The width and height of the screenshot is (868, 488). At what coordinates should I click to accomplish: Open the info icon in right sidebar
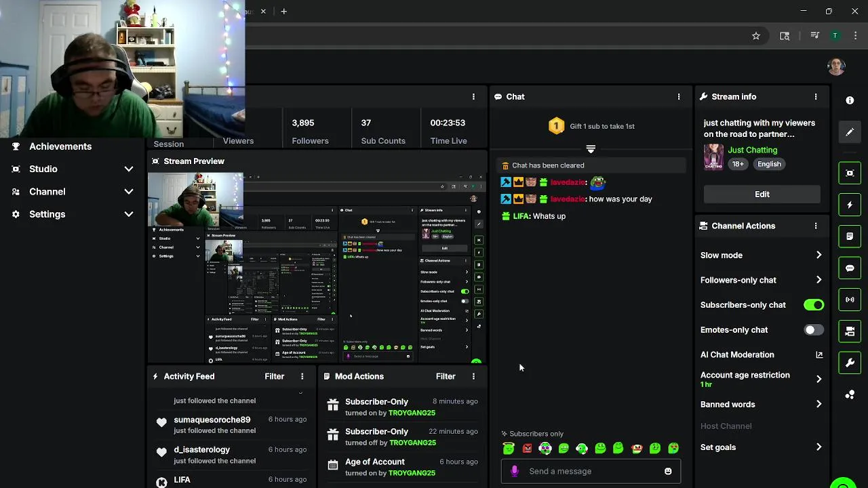850,100
